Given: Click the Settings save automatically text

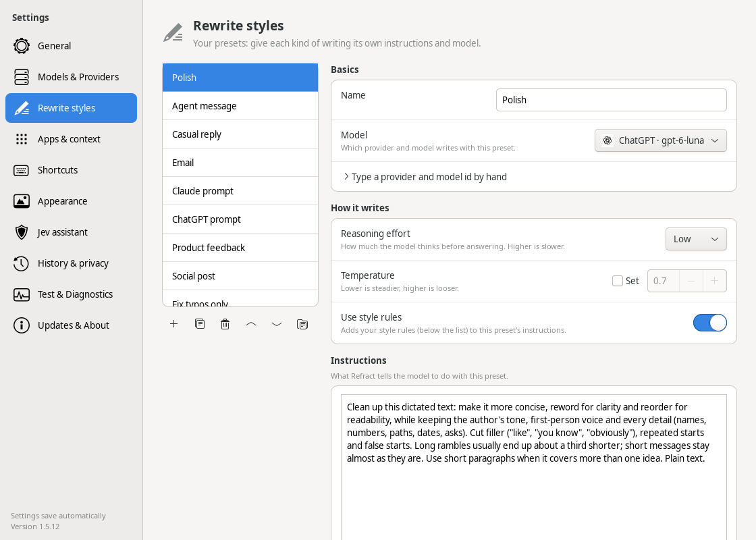Looking at the screenshot, I should 58,516.
